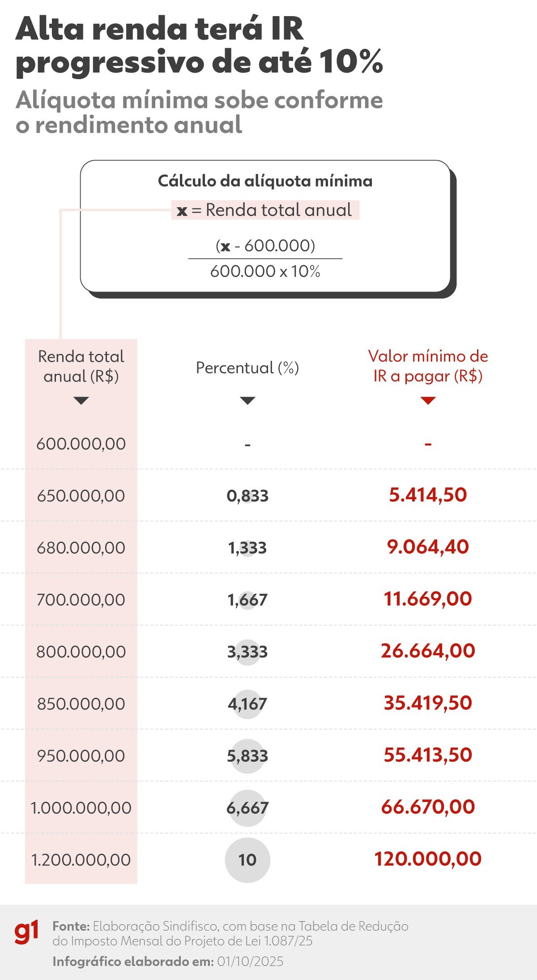This screenshot has height=980, width=537.
Task: Click red arrow under Valor mínimo header
Action: tap(428, 401)
